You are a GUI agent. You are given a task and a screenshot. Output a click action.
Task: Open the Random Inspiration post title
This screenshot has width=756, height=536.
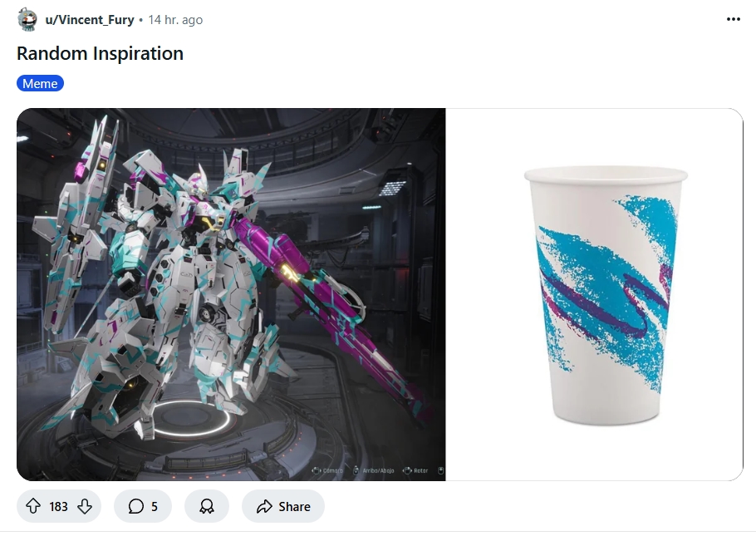100,53
